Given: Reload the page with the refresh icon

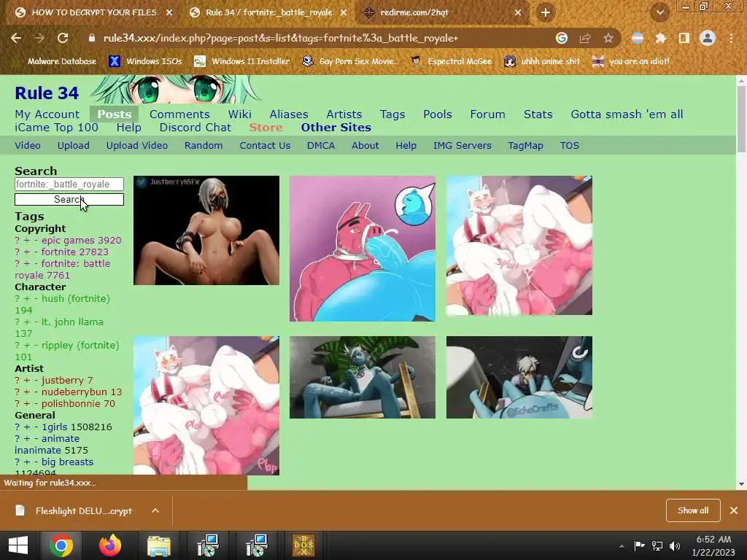Looking at the screenshot, I should 63,38.
